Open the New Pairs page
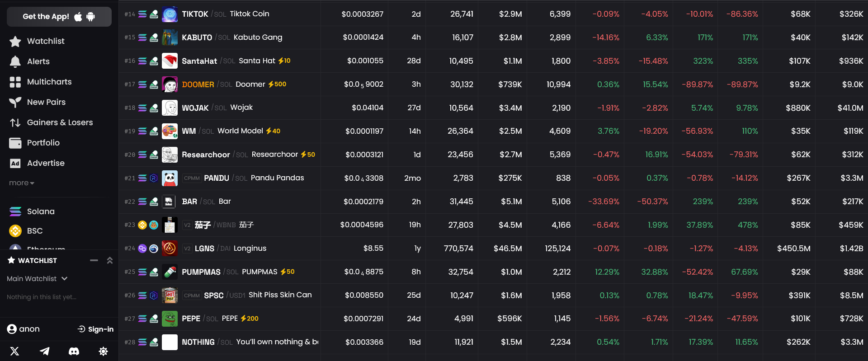This screenshot has width=868, height=361. [46, 102]
